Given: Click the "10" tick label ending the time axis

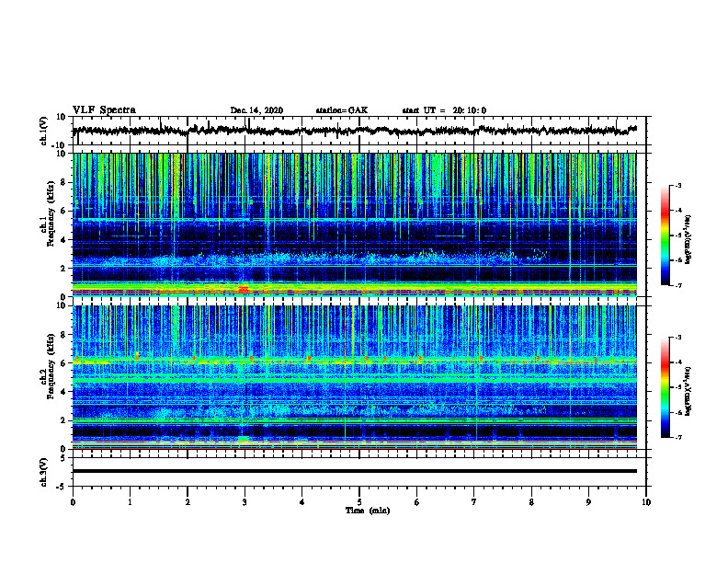Looking at the screenshot, I should [646, 502].
